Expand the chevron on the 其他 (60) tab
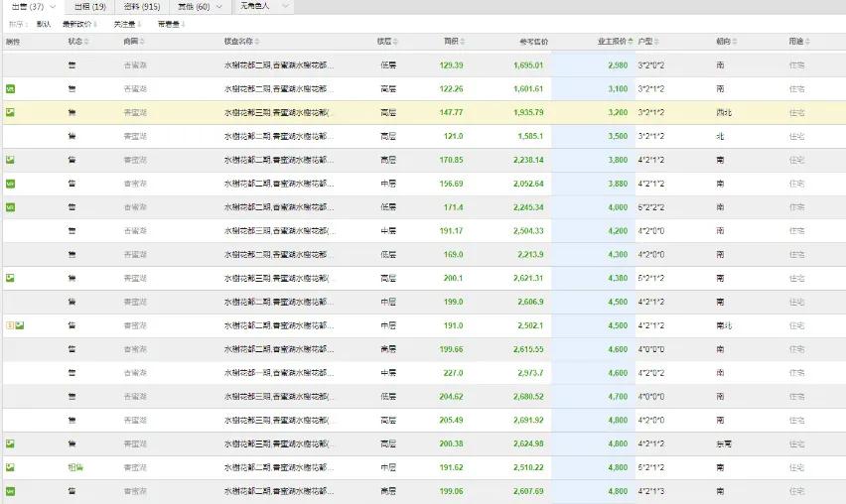846x504 pixels. click(218, 7)
